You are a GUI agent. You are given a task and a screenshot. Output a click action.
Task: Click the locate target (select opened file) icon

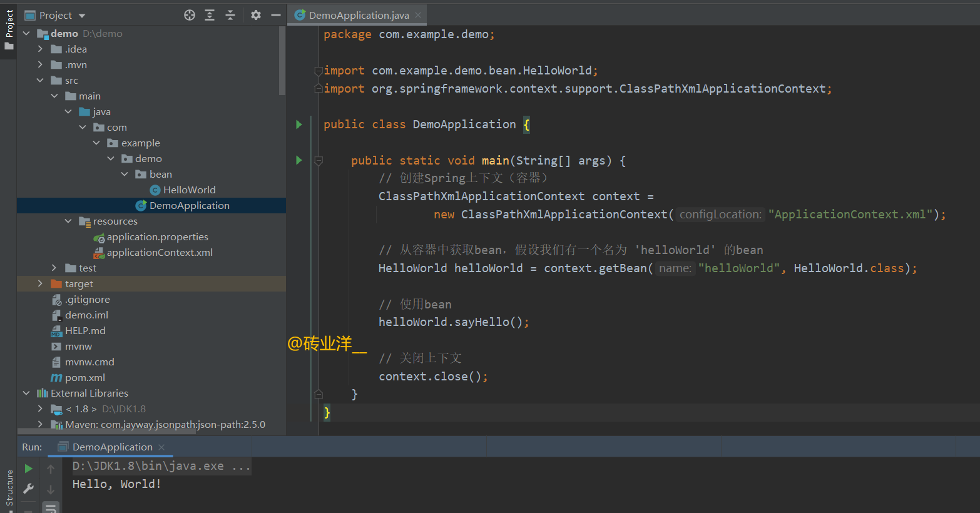tap(190, 15)
